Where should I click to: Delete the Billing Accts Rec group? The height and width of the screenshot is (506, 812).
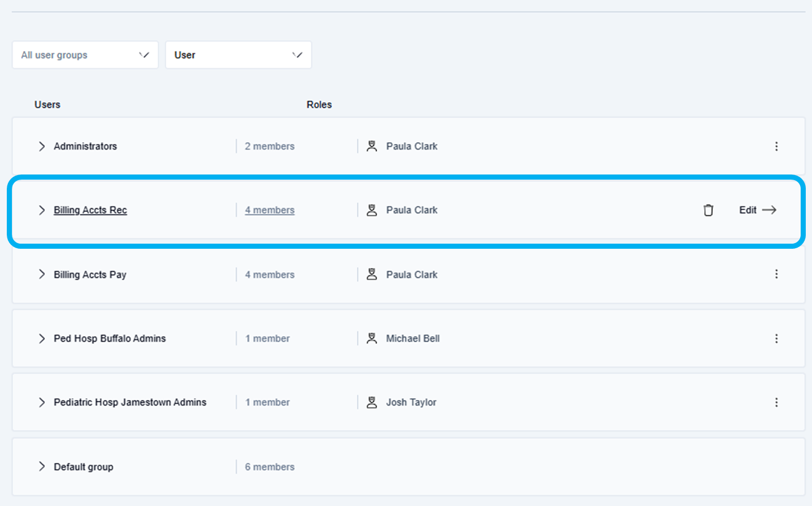point(708,210)
